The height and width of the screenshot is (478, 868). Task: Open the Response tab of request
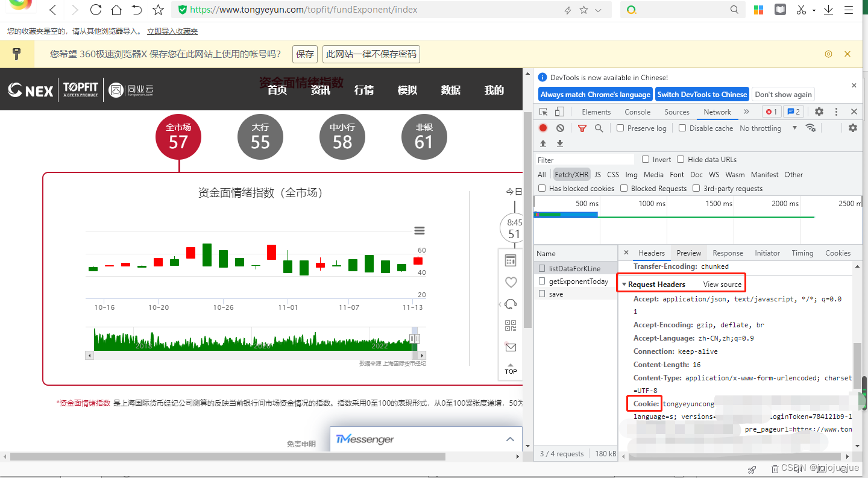[x=728, y=253]
